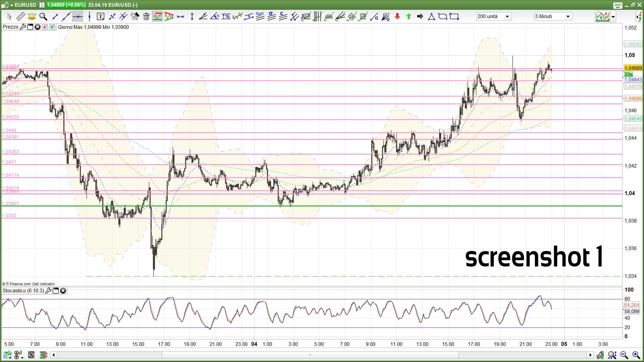Screen dimensions: 644x362
Task: Toggle the support-resistance lines display button
Action: [157, 16]
